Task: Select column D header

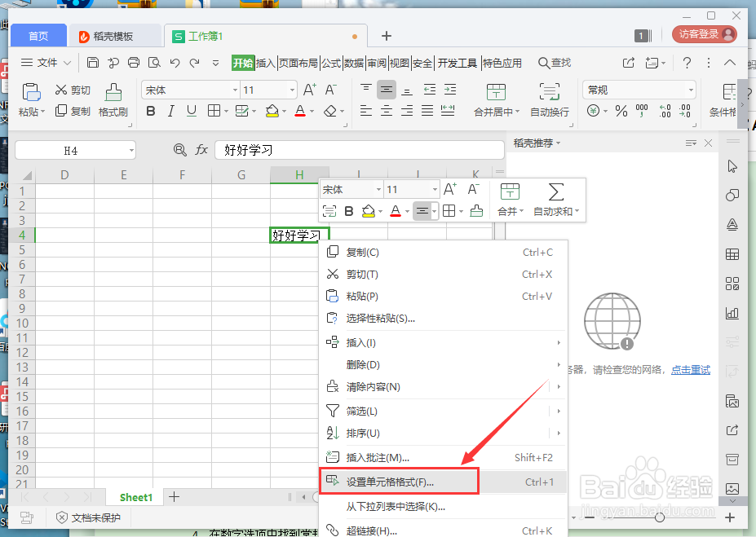Action: (x=64, y=175)
